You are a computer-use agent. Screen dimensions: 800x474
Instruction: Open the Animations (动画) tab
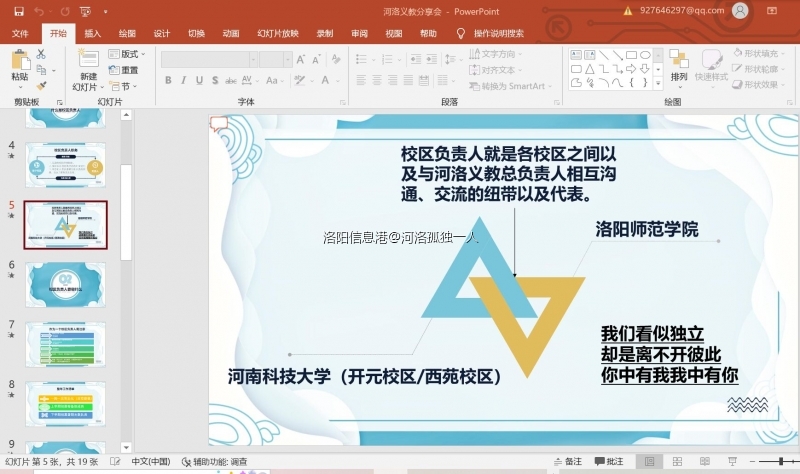[x=231, y=33]
